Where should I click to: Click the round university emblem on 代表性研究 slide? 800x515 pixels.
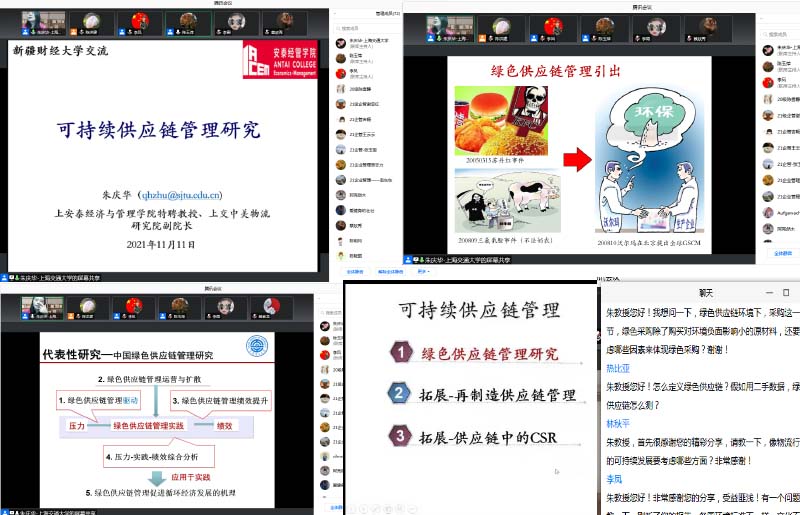(257, 346)
